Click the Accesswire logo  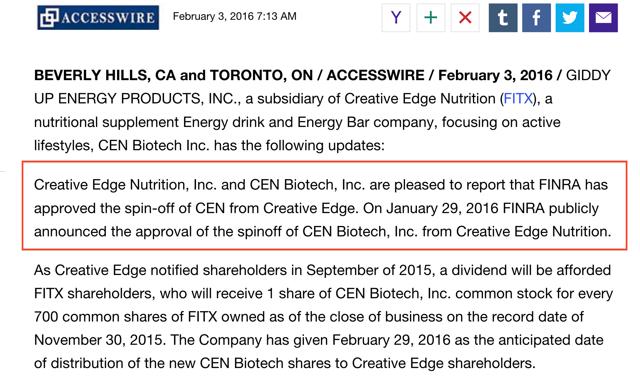(98, 18)
